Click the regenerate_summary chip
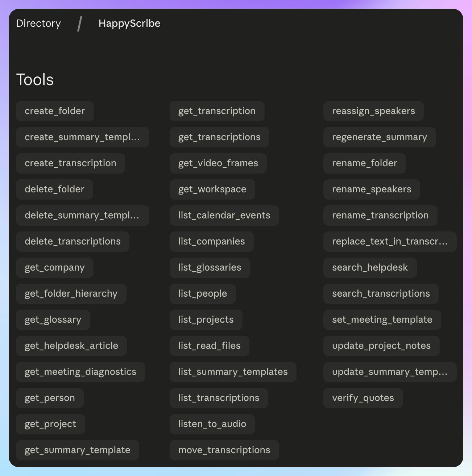 click(380, 137)
